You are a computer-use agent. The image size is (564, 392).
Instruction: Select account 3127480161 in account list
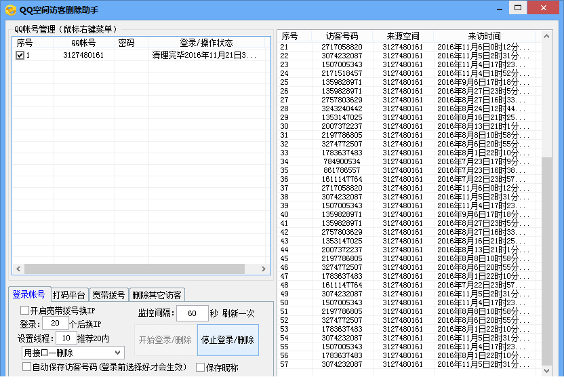click(83, 55)
